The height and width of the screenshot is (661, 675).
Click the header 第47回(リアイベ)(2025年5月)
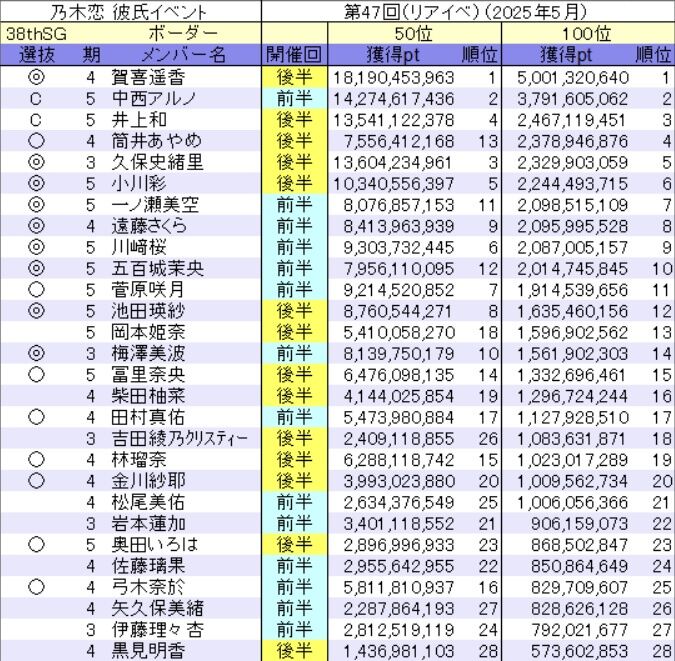[x=465, y=12]
